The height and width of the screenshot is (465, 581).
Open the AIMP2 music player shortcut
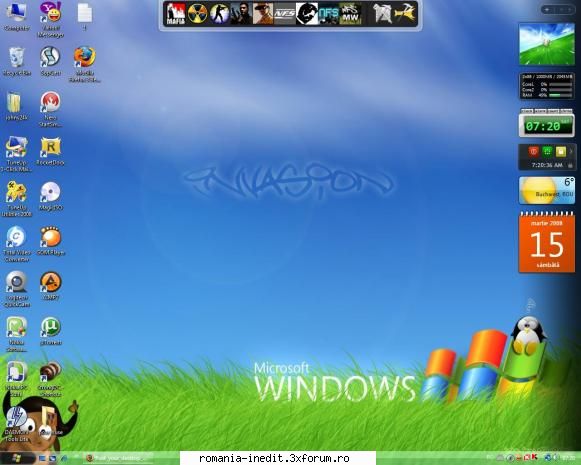pos(50,285)
